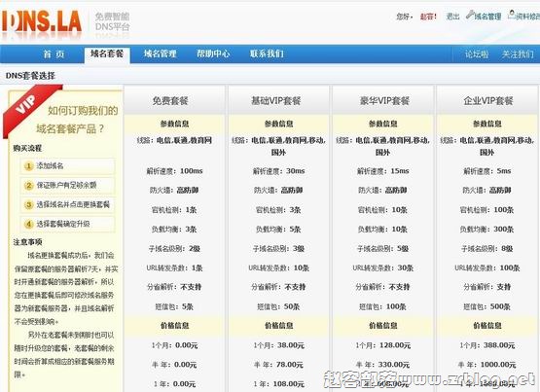
Task: Select the 域名套餐 navigation tab
Action: [x=107, y=54]
